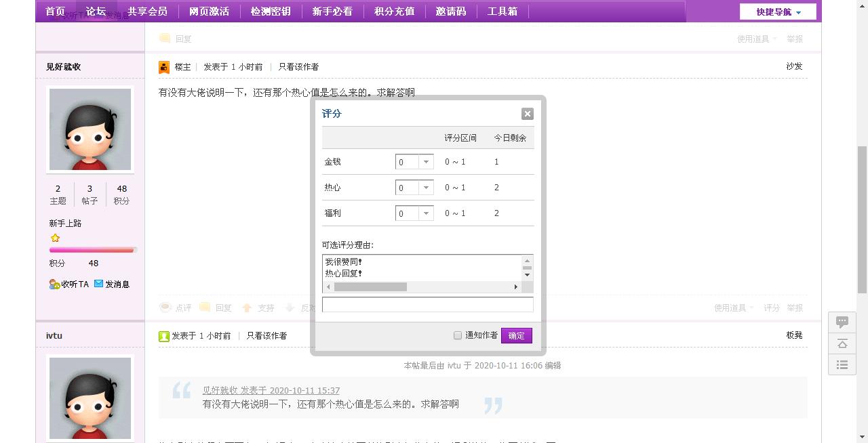Open 使用道具 dropdown beside 评分
Viewport: 868px width, 443px height.
coord(734,308)
